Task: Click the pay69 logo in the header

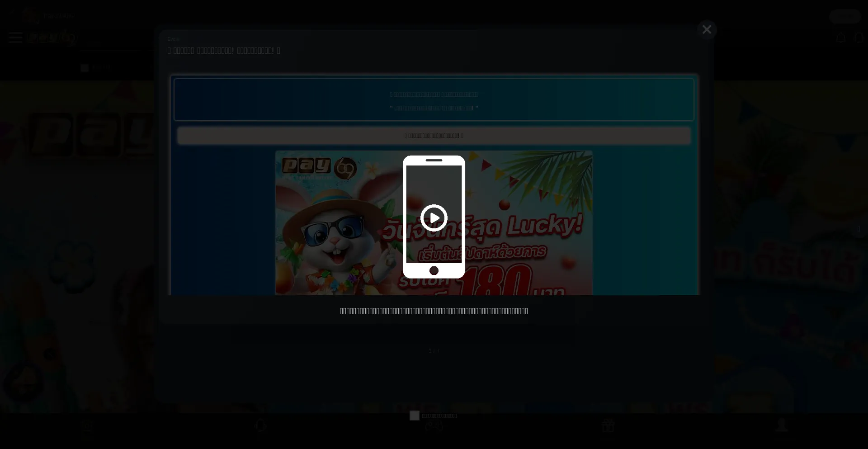Action: (x=52, y=38)
